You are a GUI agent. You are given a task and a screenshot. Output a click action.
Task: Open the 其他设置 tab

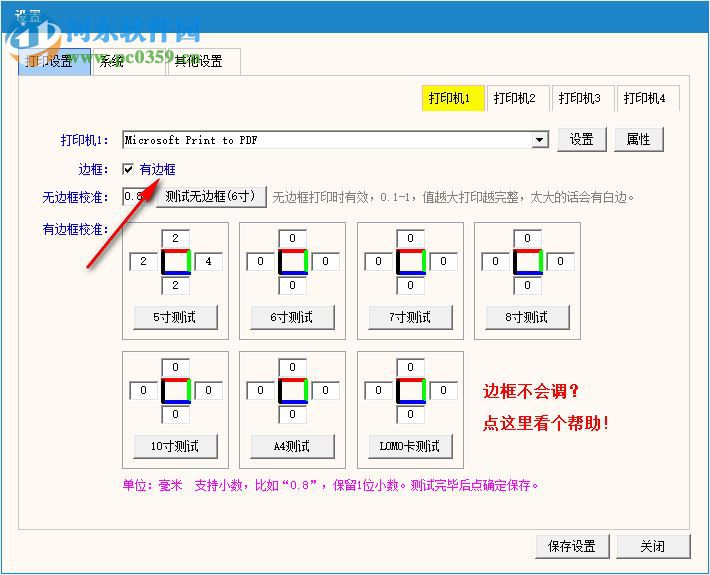pyautogui.click(x=204, y=61)
